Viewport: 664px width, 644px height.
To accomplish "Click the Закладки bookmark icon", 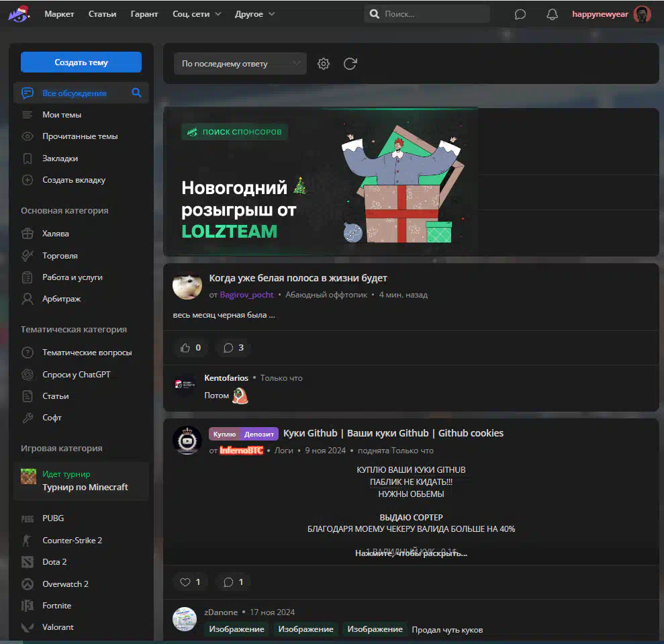I will click(x=28, y=158).
